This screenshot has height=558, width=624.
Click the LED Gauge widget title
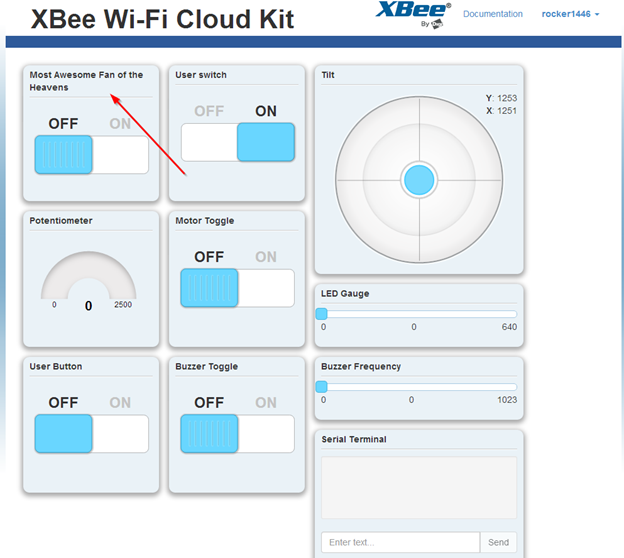[345, 293]
